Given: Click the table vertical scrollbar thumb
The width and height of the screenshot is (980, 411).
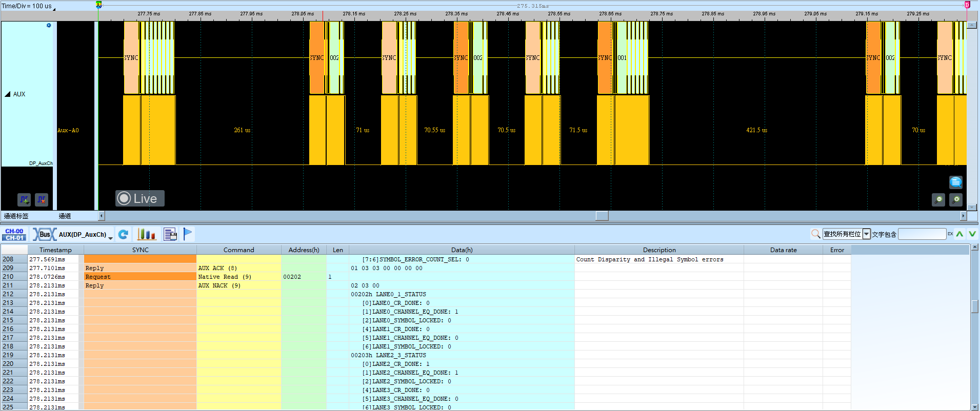Looking at the screenshot, I should 975,306.
